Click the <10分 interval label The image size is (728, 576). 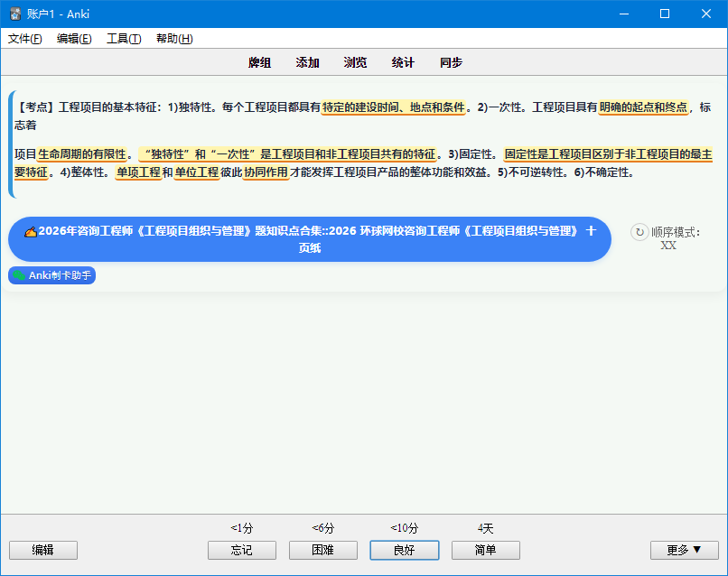coord(405,528)
